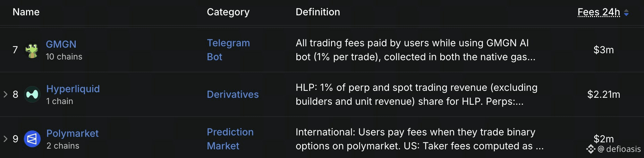Expand the Hyperliquid row chevron
The image size is (644, 158).
[6, 94]
